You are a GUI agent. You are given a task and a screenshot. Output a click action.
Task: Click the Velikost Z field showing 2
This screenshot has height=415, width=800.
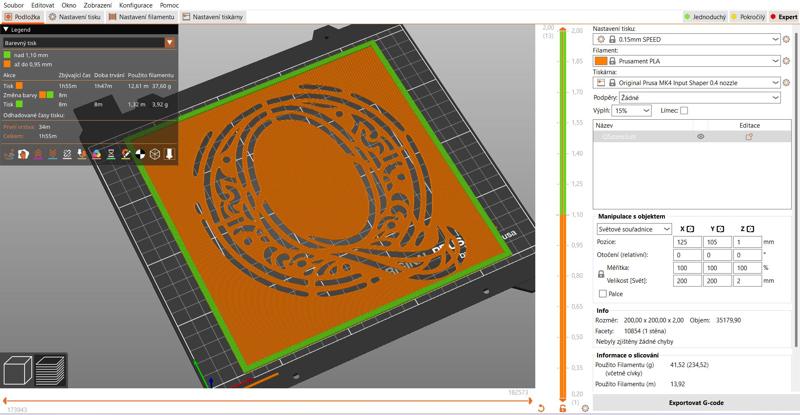[x=747, y=281]
